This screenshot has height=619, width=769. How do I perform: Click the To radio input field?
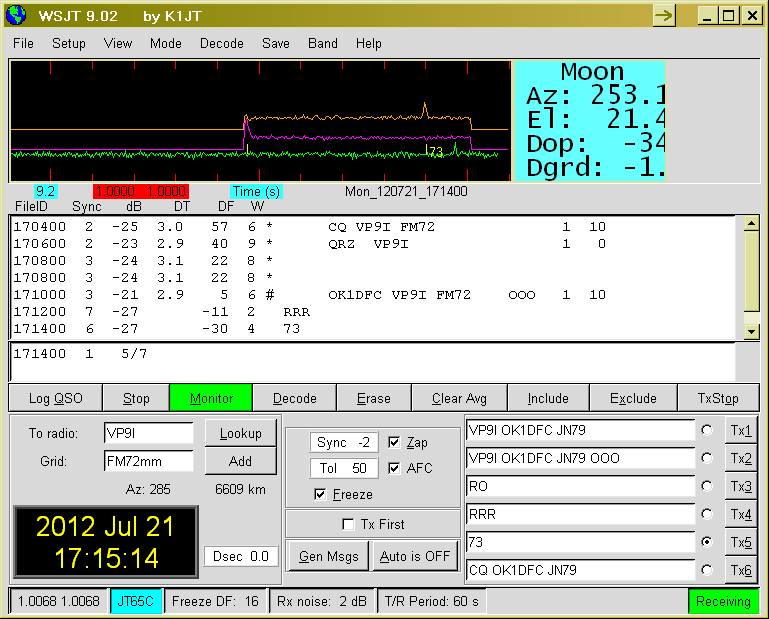pyautogui.click(x=149, y=433)
